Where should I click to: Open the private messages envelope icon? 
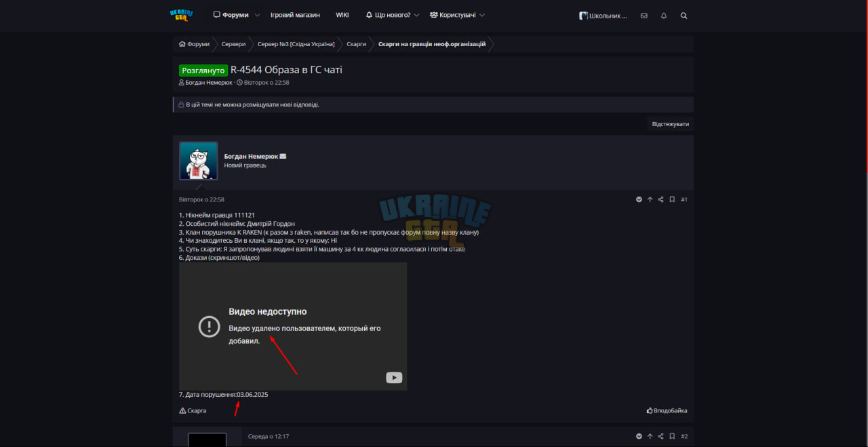(644, 16)
